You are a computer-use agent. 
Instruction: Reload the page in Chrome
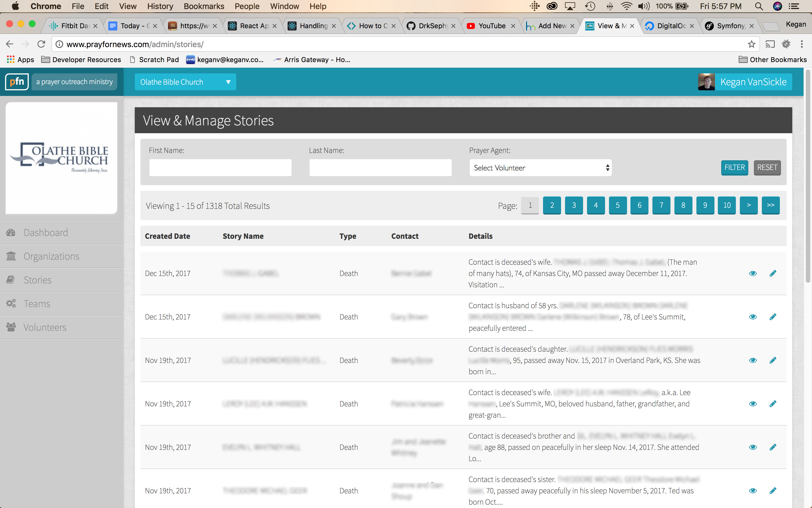41,44
